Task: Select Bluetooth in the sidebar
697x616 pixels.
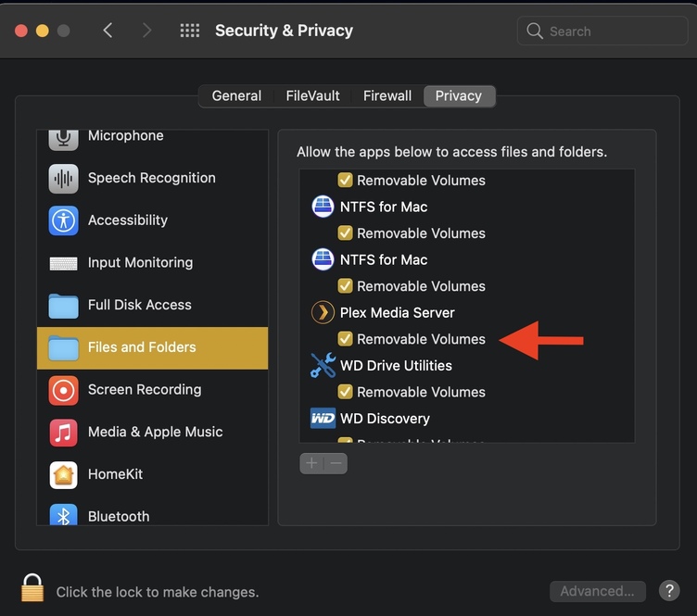Action: point(152,511)
